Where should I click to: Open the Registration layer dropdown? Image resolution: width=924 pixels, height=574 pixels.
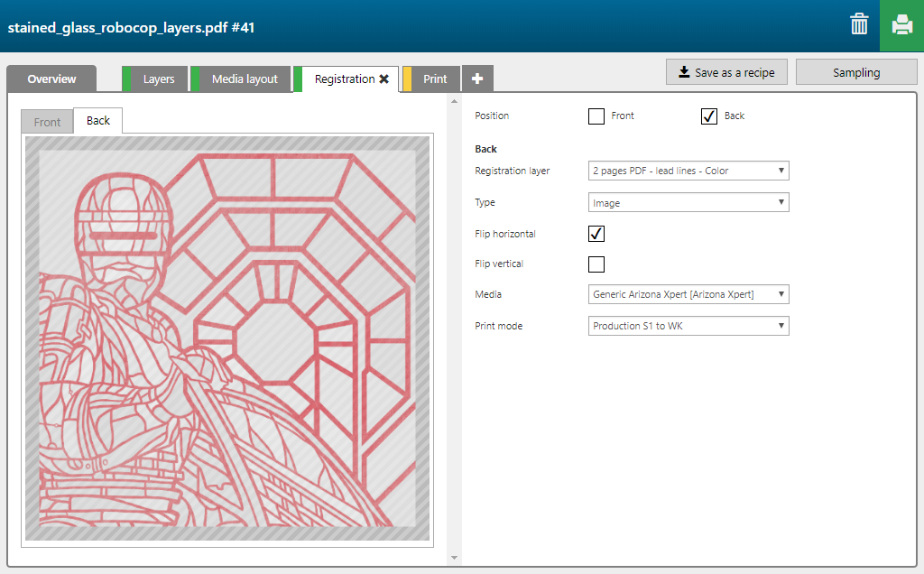pyautogui.click(x=688, y=171)
